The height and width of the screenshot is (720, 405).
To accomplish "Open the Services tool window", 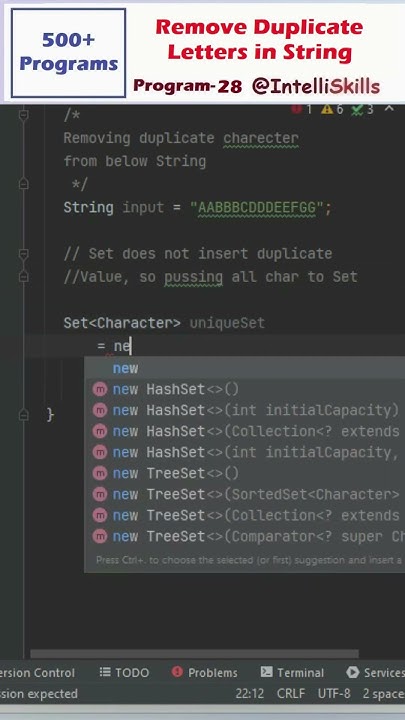I will [376, 673].
